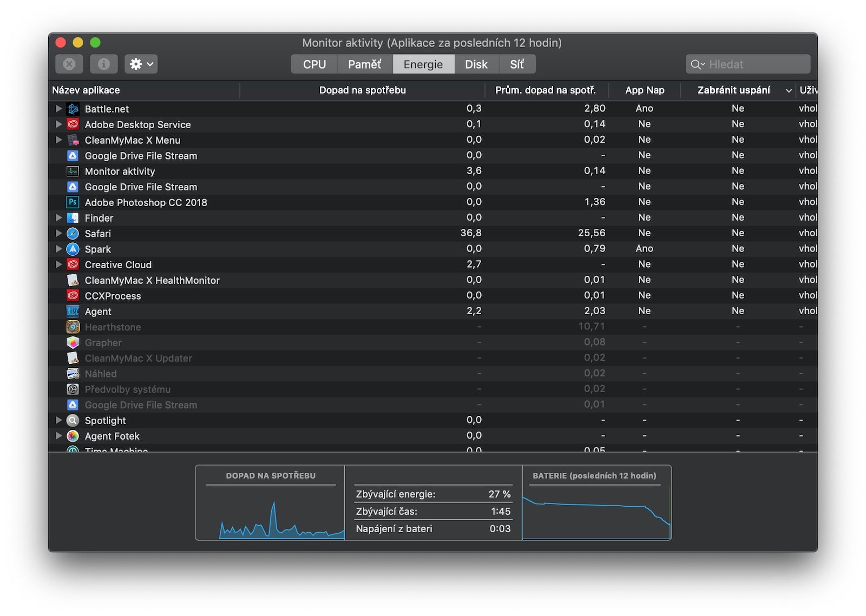The height and width of the screenshot is (616, 866).
Task: Click the Agent Fotek icon
Action: click(73, 436)
